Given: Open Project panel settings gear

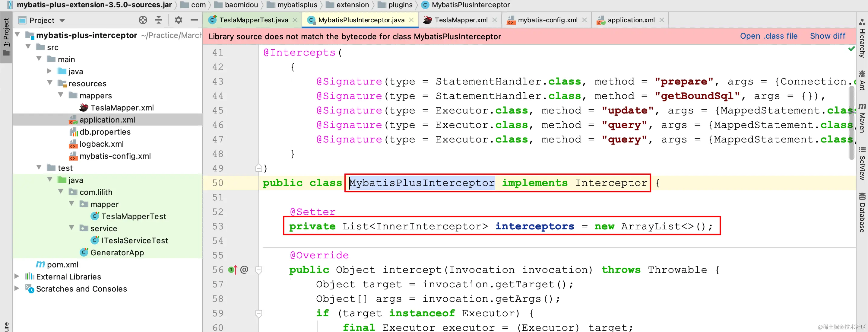Looking at the screenshot, I should tap(178, 20).
